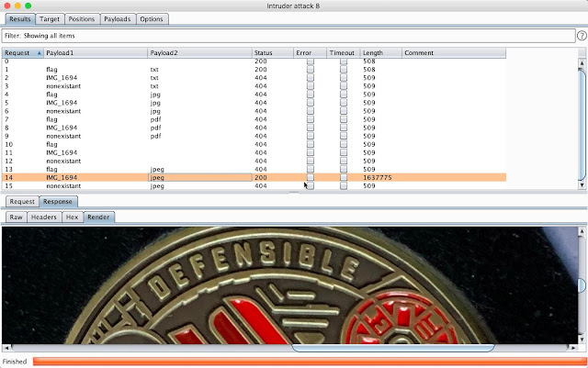
Task: Sort by Length column header
Action: 381,53
